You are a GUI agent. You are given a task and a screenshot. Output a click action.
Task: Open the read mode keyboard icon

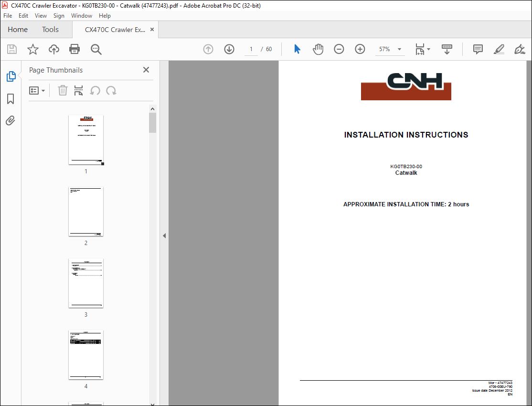point(447,49)
